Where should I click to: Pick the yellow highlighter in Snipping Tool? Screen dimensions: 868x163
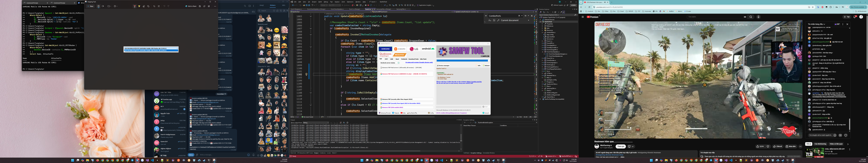(139, 6)
